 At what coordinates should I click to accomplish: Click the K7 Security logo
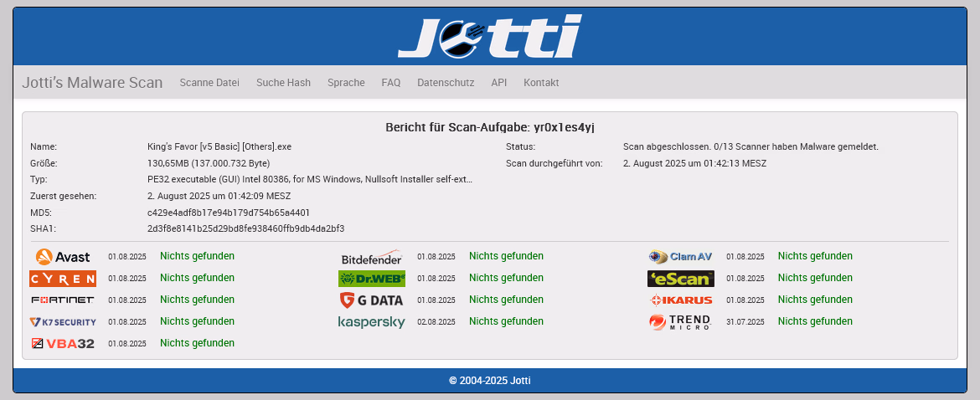point(63,322)
